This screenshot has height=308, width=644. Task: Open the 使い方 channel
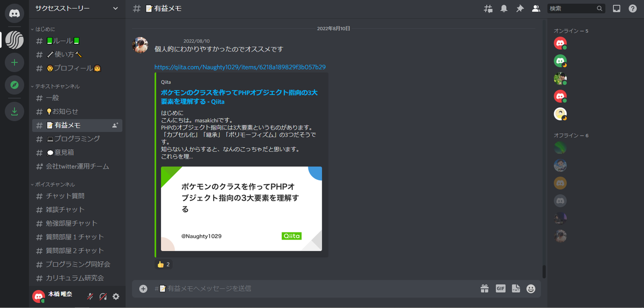tap(77, 55)
